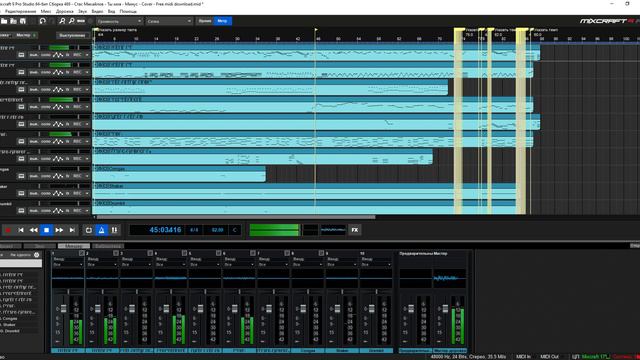Viewport: 640px width, 360px height.
Task: Expand arm options arrow on Congas track
Action: pos(87,176)
